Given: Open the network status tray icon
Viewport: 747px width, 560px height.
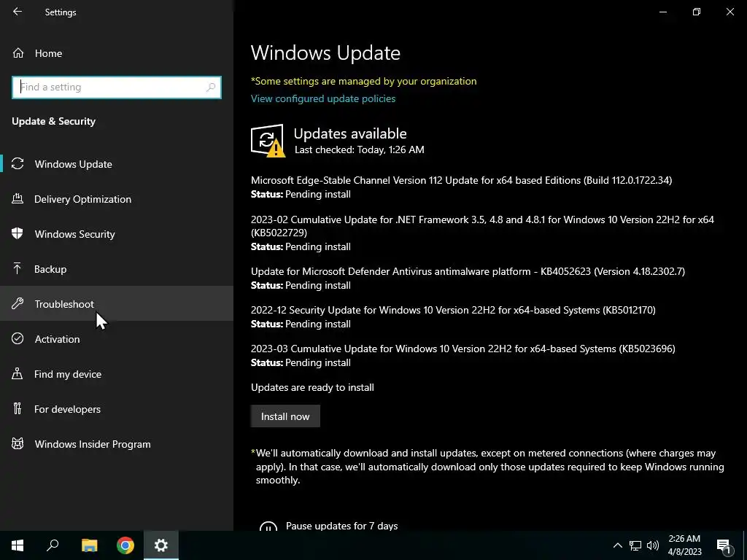Looking at the screenshot, I should pos(635,545).
